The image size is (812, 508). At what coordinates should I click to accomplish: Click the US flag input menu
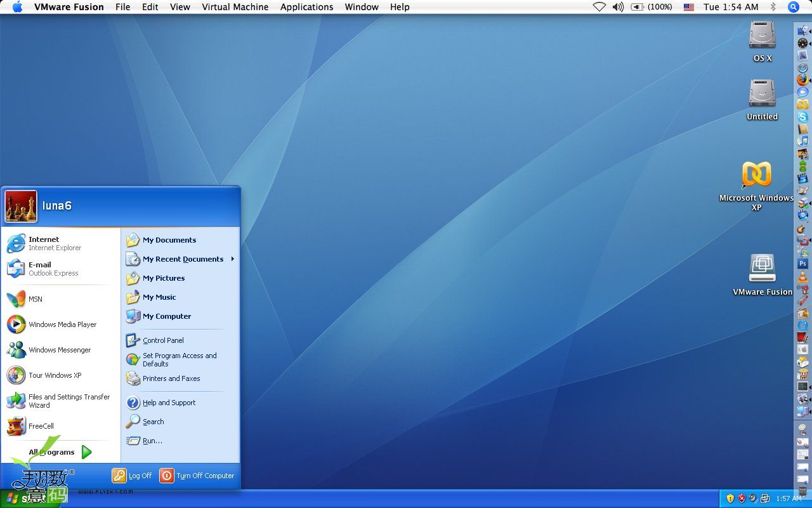coord(689,7)
